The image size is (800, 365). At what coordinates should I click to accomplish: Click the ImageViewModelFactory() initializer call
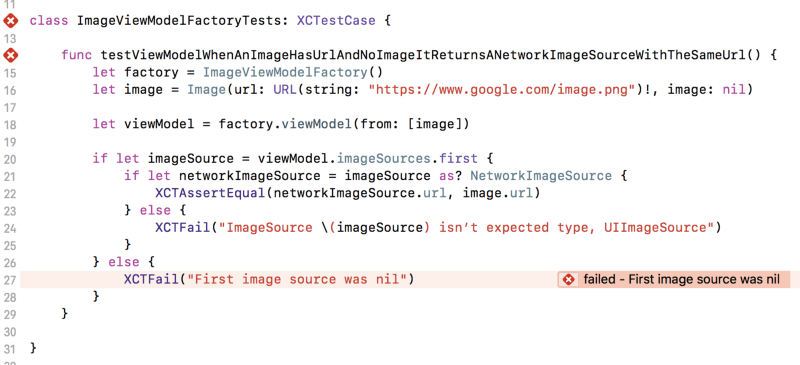point(293,72)
